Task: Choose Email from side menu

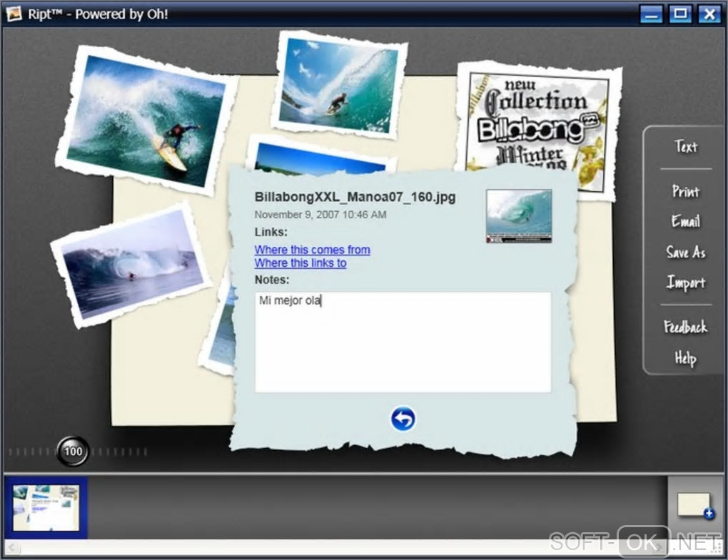Action: coord(686,221)
